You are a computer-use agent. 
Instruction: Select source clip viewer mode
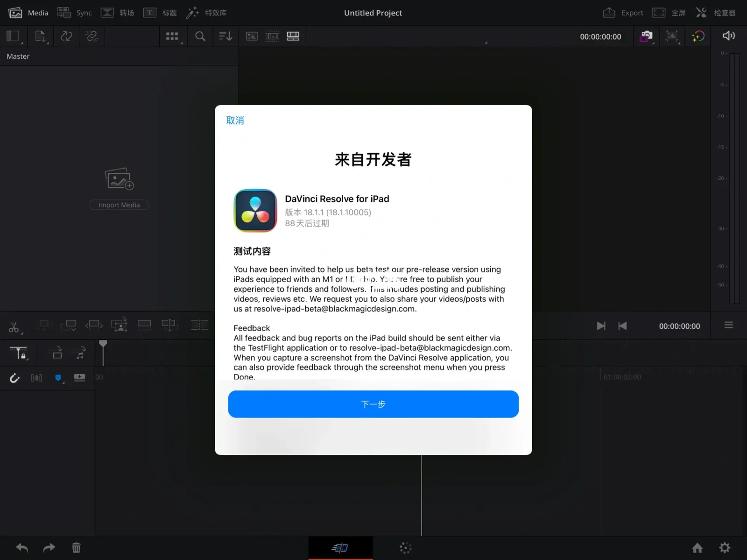point(252,36)
